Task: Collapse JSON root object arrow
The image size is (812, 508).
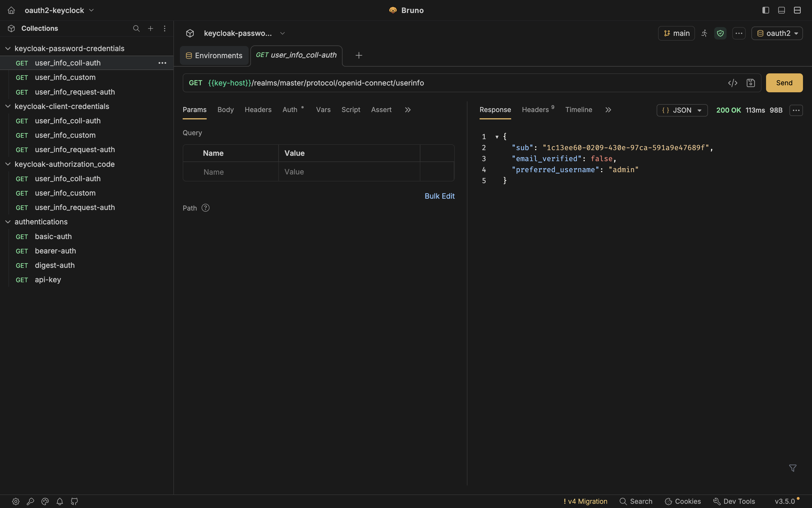Action: [x=497, y=137]
